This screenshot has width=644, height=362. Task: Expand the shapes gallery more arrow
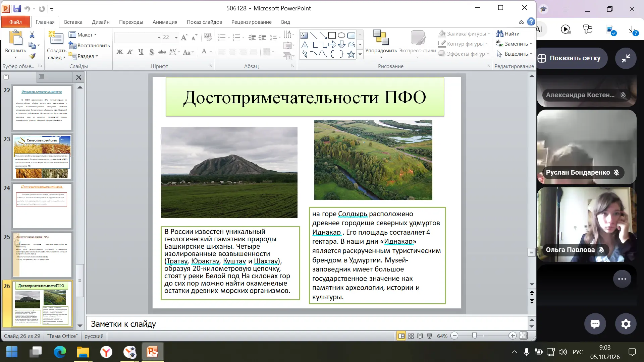[360, 54]
